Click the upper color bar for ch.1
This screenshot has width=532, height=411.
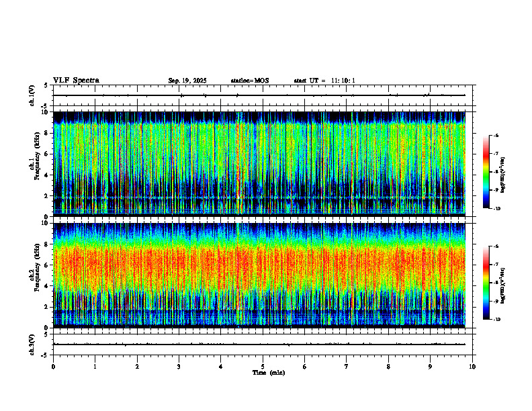486,172
